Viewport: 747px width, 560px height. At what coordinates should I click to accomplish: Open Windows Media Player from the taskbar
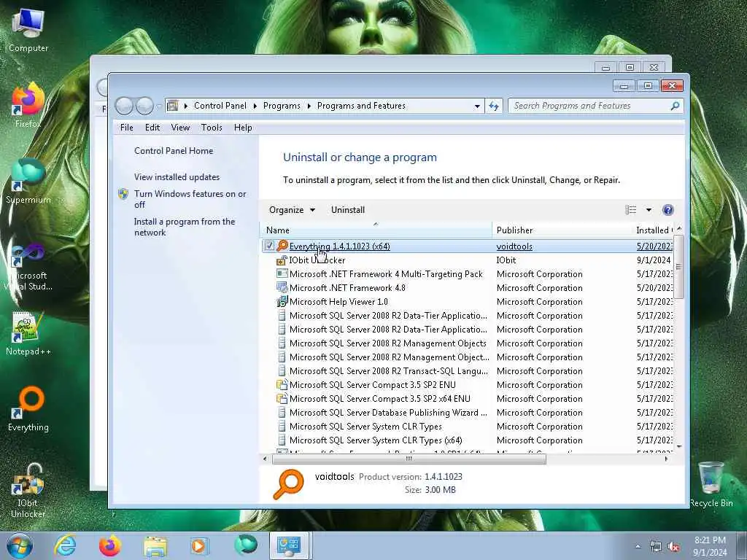(x=198, y=545)
